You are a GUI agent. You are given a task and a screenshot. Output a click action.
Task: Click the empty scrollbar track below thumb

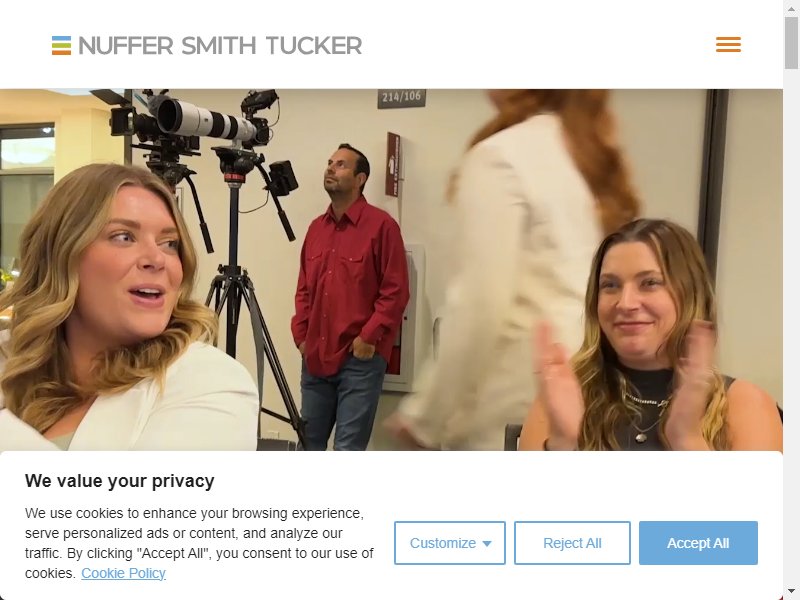[791, 327]
